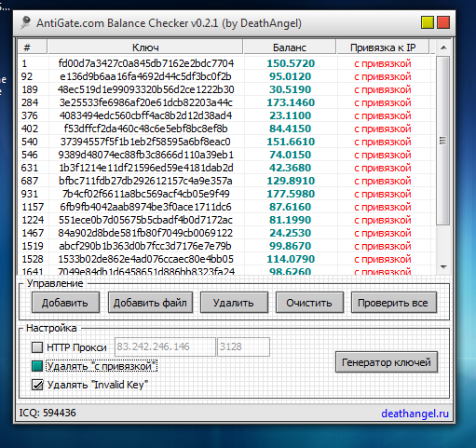Click balance value 42.3680
This screenshot has height=448, width=476.
(290, 168)
